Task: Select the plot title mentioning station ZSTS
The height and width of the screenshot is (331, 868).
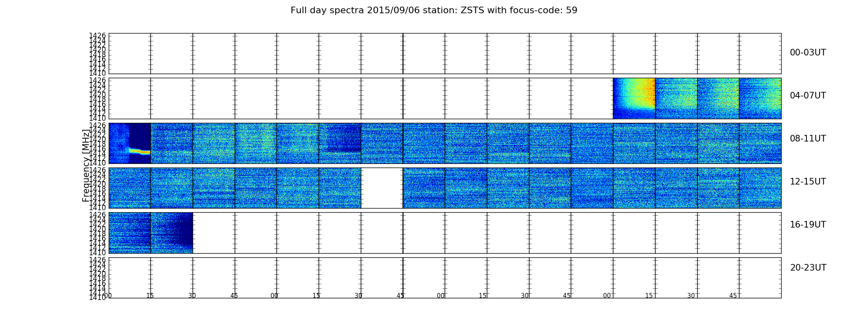Action: [x=434, y=10]
